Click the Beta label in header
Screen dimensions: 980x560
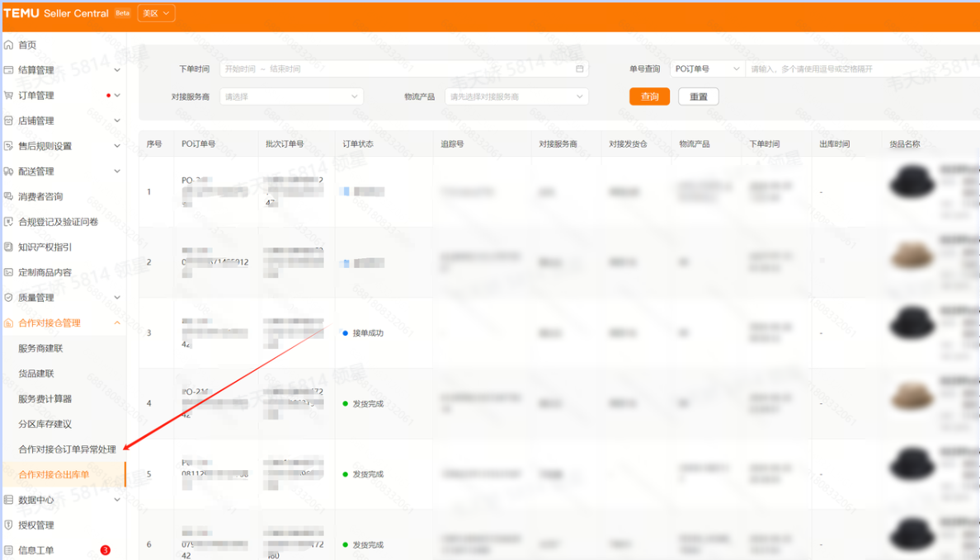coord(122,13)
